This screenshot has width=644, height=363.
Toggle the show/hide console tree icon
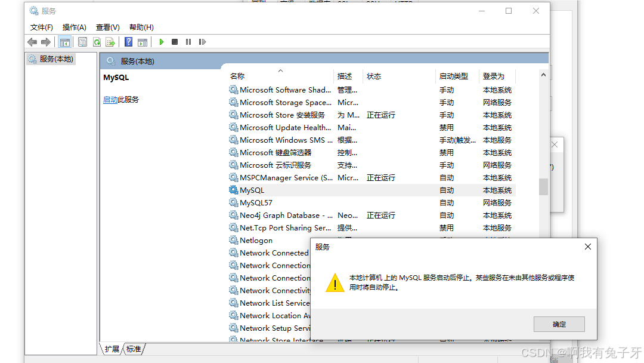click(x=65, y=42)
